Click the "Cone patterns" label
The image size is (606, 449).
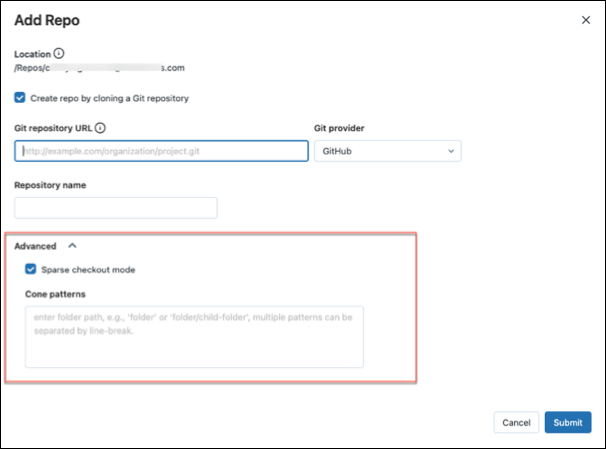point(55,294)
